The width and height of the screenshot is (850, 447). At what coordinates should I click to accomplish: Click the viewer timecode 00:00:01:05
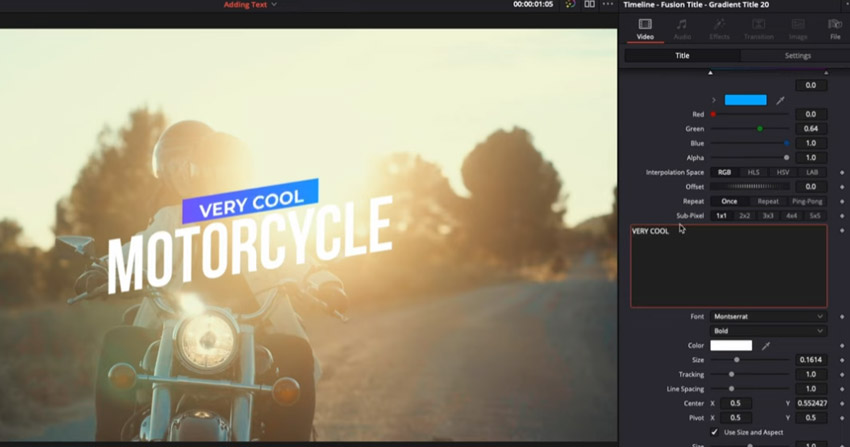coord(533,4)
